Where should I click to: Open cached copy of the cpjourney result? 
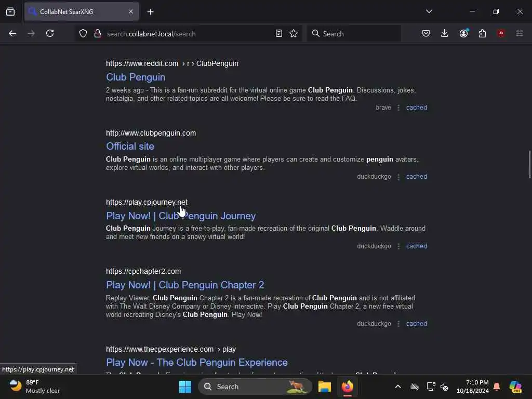pyautogui.click(x=417, y=246)
